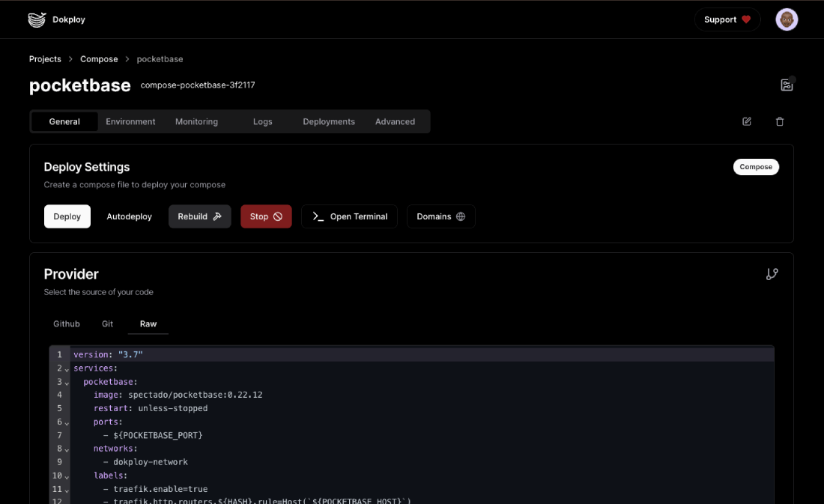Open the user avatar menu
Viewport: 824px width, 504px height.
(787, 19)
